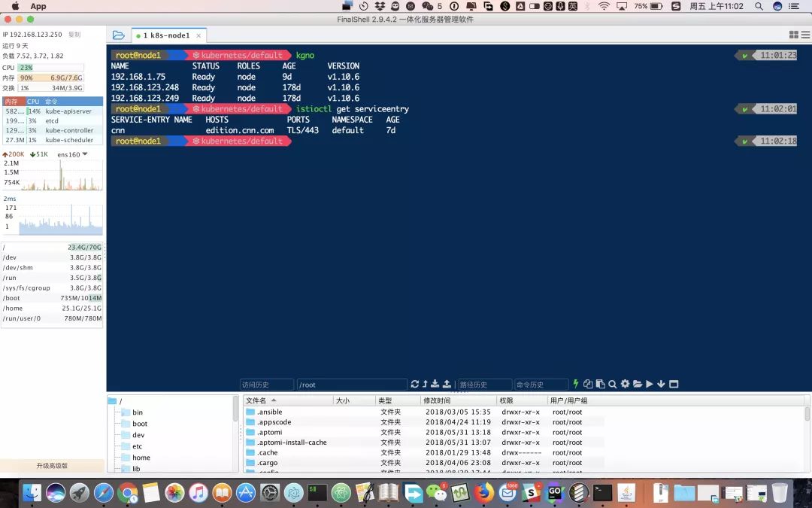Select the kube-apiserver process row
812x508 pixels.
point(53,111)
